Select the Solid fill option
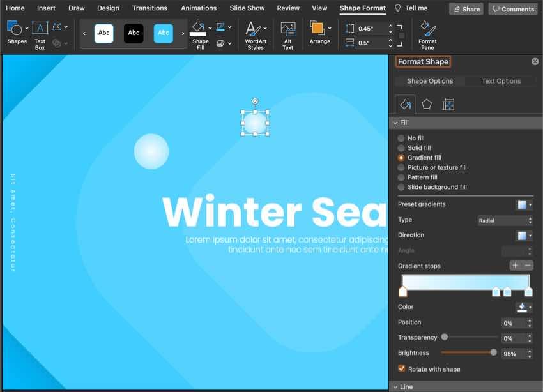The image size is (543, 392). pyautogui.click(x=401, y=148)
